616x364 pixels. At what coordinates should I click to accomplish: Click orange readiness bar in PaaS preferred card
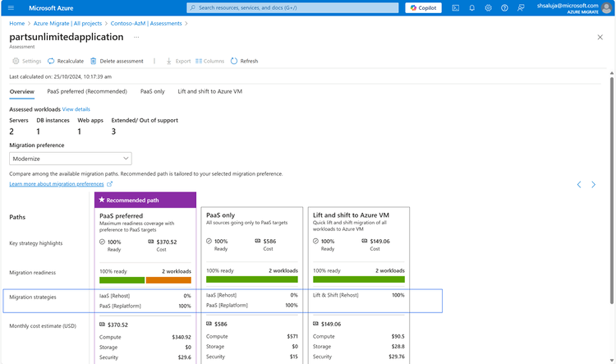[169, 281]
